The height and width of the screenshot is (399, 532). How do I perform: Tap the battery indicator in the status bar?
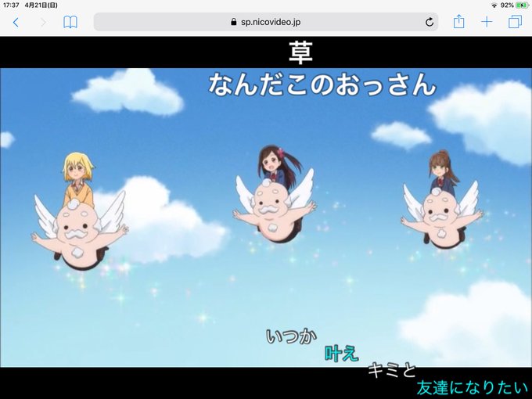click(x=522, y=5)
